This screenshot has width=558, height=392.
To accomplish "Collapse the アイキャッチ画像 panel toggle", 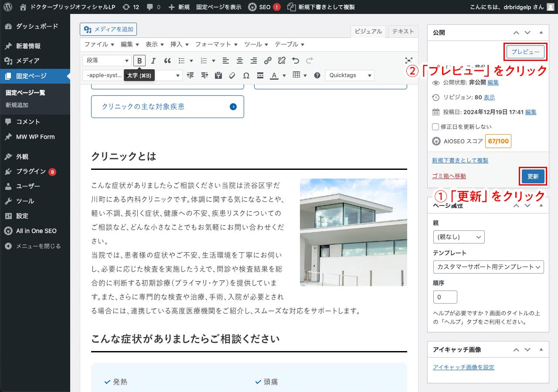I will (x=541, y=350).
